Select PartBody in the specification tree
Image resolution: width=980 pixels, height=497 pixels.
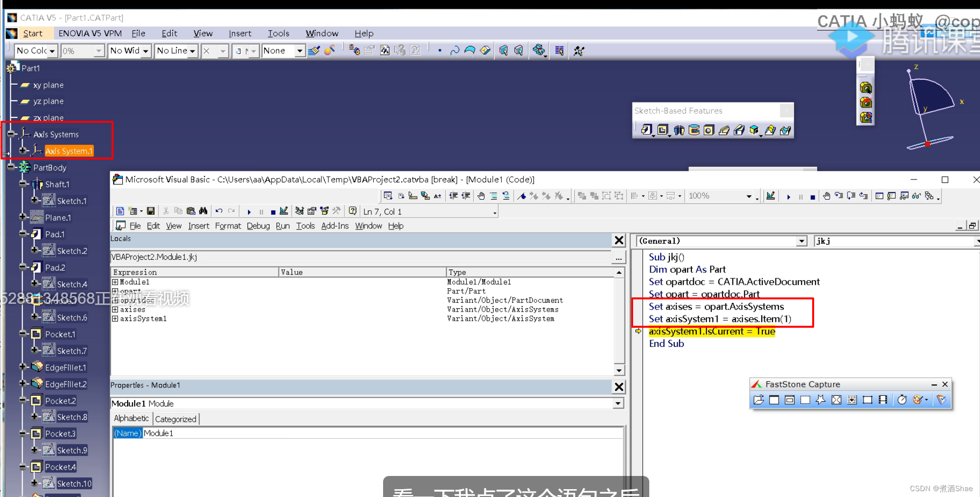coord(50,168)
